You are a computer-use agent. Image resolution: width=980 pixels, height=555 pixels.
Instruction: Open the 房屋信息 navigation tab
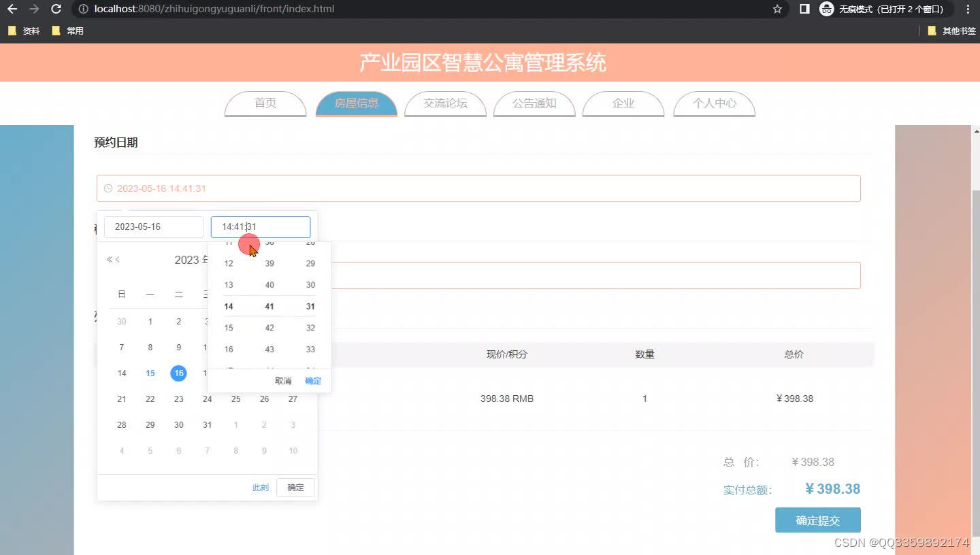[357, 103]
